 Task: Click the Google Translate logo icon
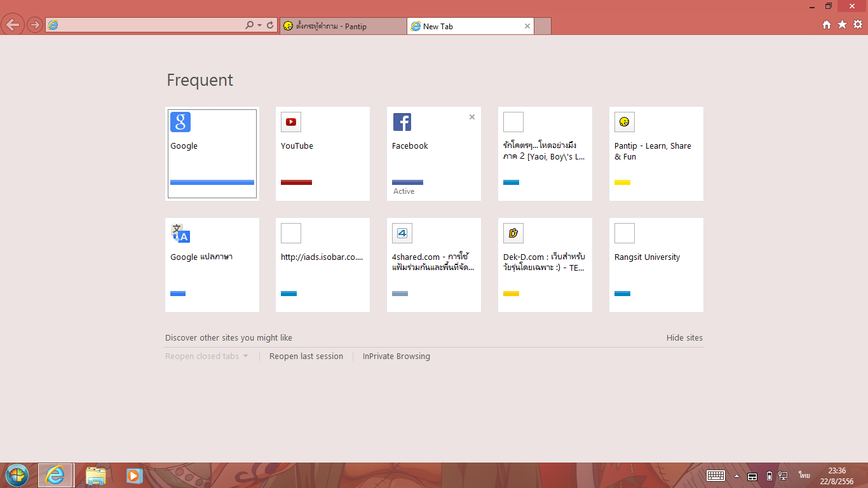(180, 233)
